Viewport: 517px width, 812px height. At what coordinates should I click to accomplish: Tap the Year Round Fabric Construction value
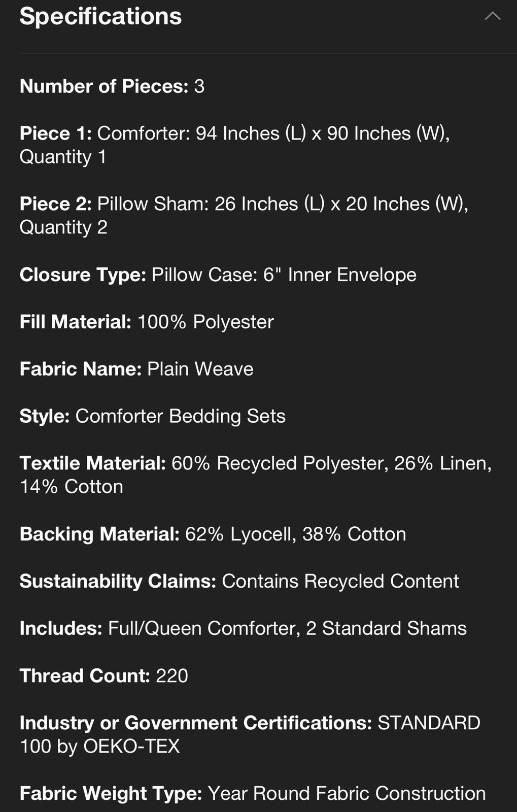(x=347, y=793)
